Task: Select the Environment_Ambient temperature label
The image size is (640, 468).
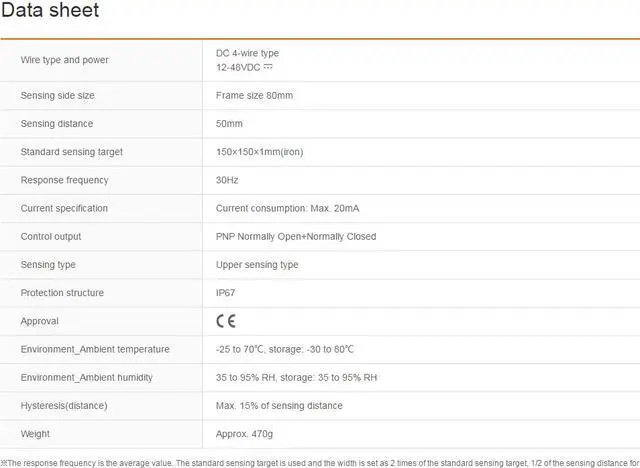Action: point(95,349)
